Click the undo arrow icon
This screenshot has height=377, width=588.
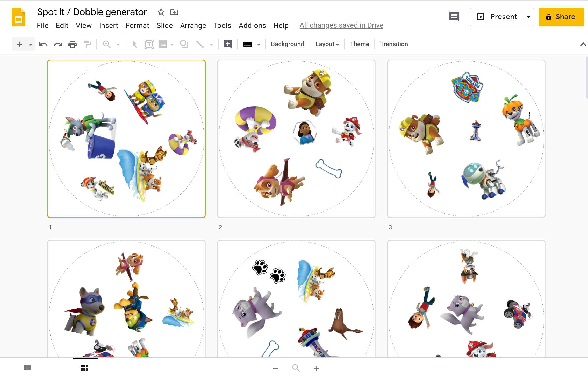pos(43,44)
